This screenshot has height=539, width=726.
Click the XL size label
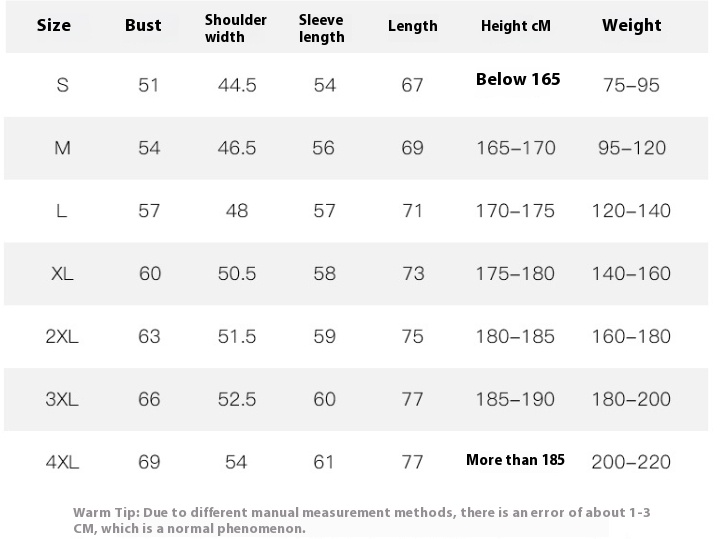pos(62,274)
